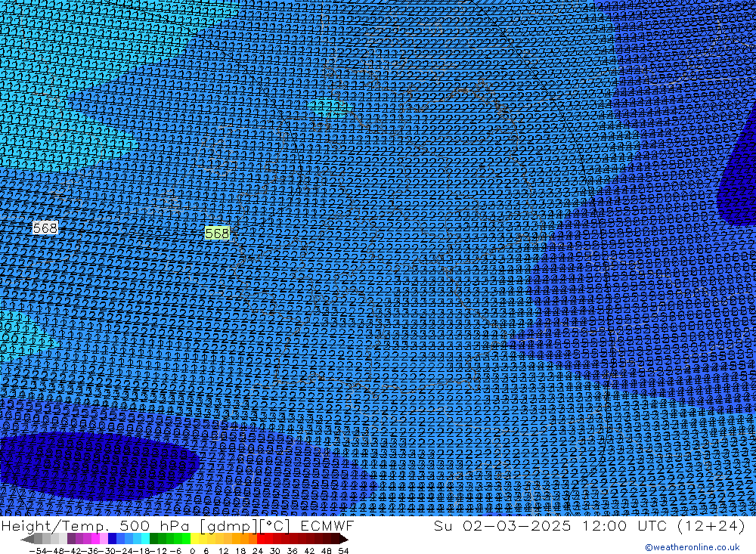Select the Su 02-03-2025 12:00 UTC date stamp

(550, 525)
